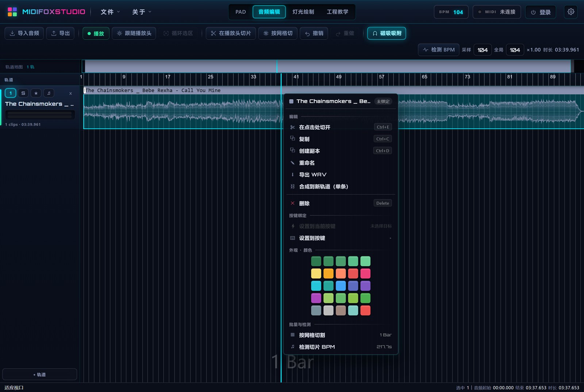The height and width of the screenshot is (392, 584).
Task: Click 按网格切 toolbar button
Action: pyautogui.click(x=278, y=33)
